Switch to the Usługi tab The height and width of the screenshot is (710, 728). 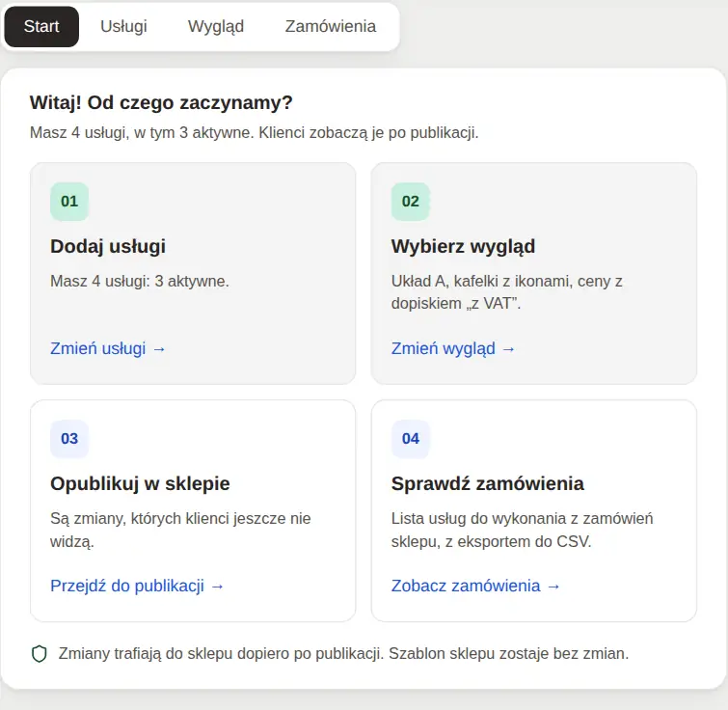click(x=123, y=26)
